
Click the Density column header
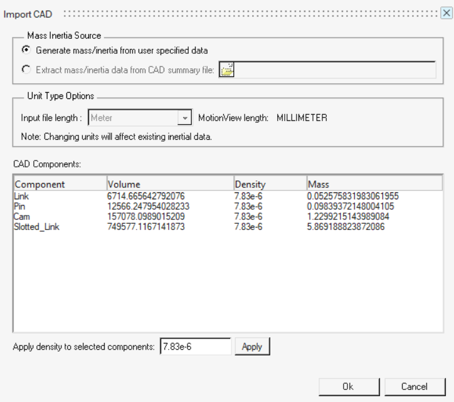pyautogui.click(x=270, y=184)
